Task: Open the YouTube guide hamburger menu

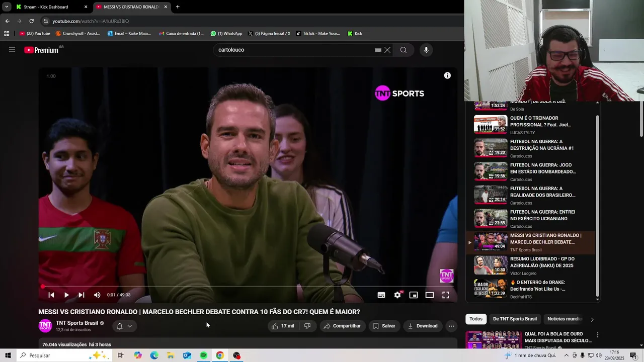Action: click(x=12, y=50)
